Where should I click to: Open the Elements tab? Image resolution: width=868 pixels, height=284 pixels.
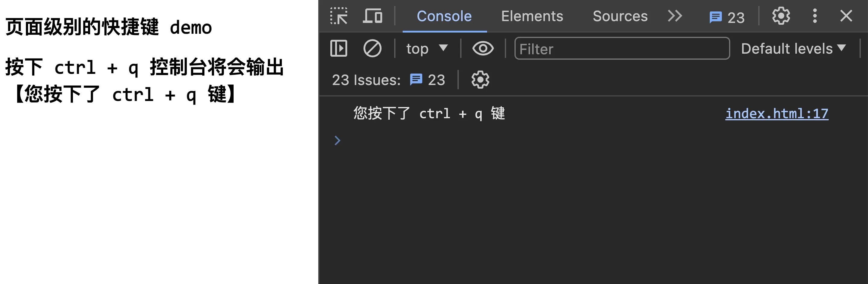[532, 16]
